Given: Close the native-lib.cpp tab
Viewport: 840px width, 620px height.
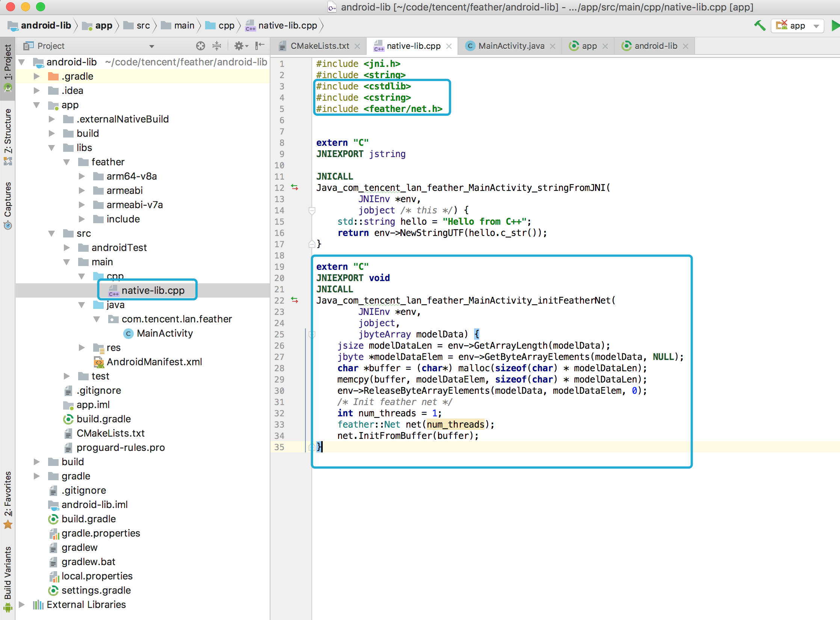Looking at the screenshot, I should click(x=449, y=46).
